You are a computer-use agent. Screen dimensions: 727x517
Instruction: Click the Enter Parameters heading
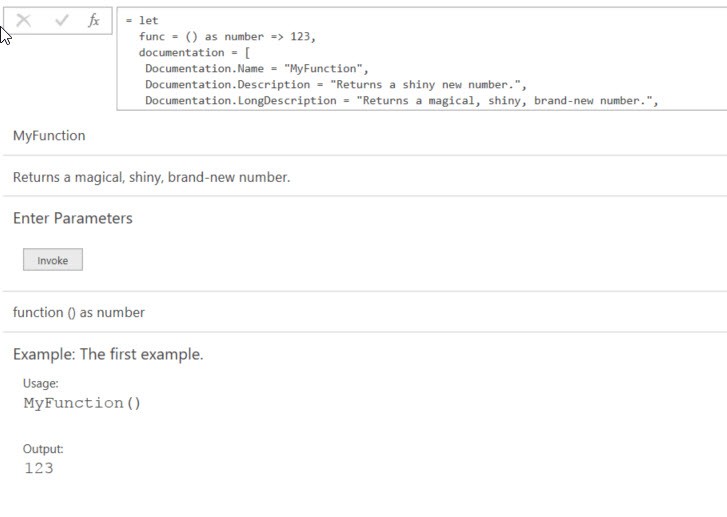[73, 218]
